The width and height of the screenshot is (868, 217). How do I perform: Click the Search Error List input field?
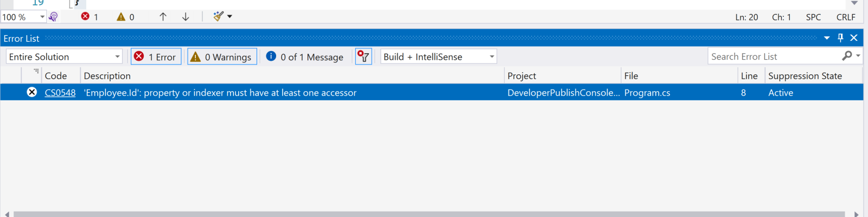coord(773,56)
